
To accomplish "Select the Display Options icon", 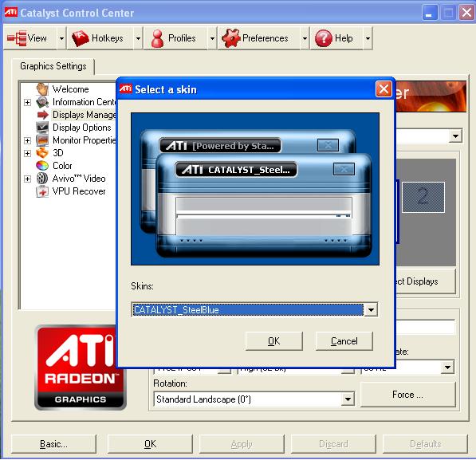I will point(42,128).
